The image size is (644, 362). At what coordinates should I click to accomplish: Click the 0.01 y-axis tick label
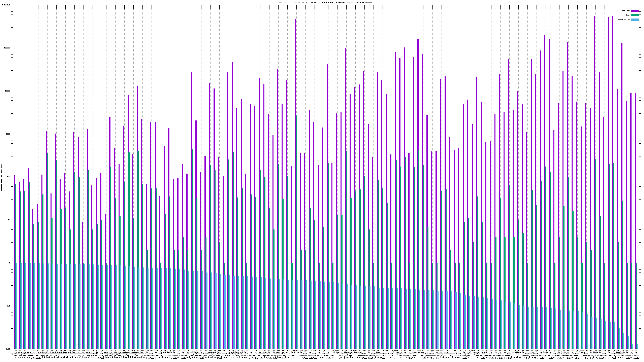(8, 349)
